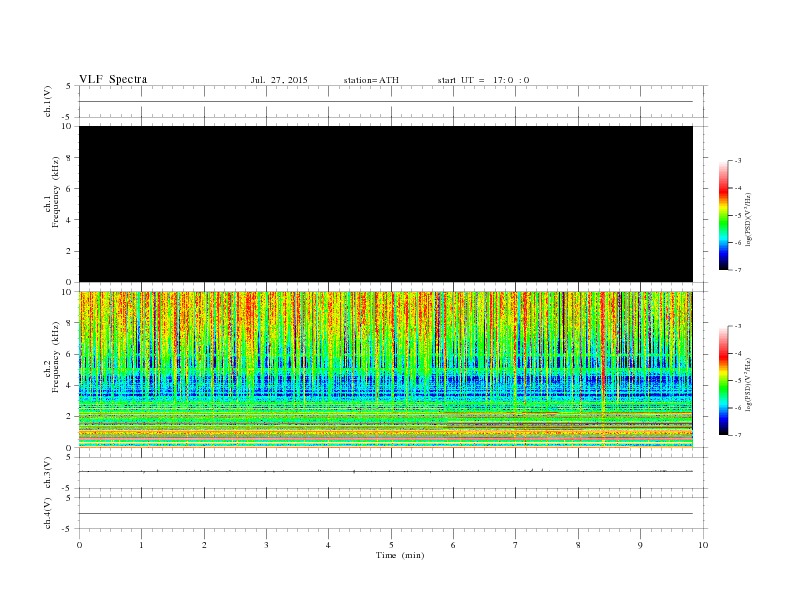Click tick label "5" on the time axis
Image resolution: width=792 pixels, height=612 pixels.
point(391,545)
